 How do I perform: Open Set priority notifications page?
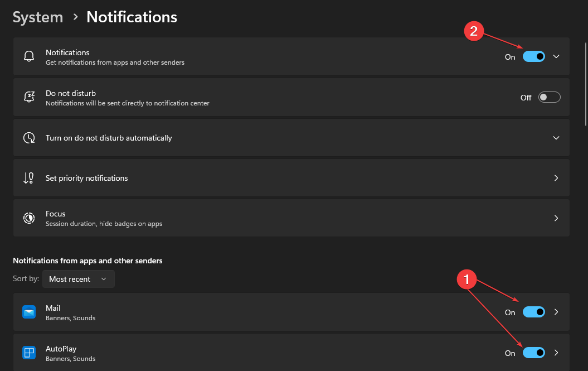pos(556,178)
